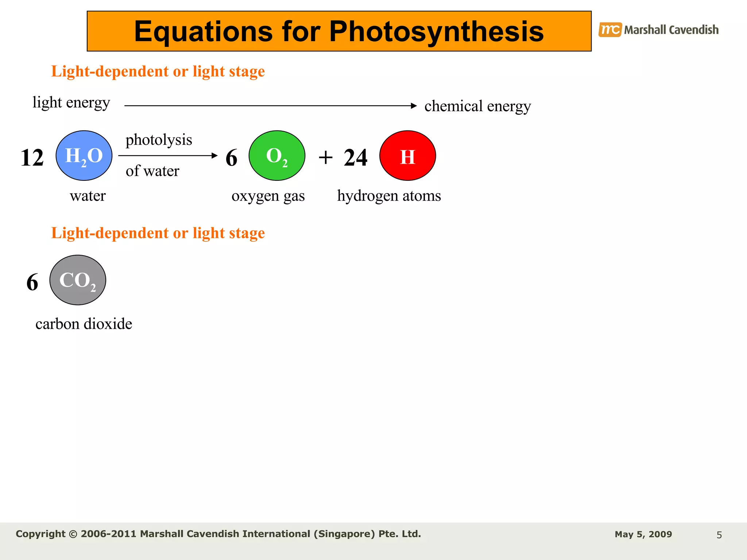Click the long light energy arrow
The image size is (747, 560).
(270, 106)
